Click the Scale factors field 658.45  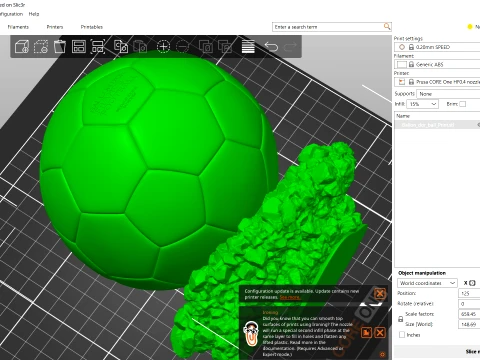[x=469, y=314]
